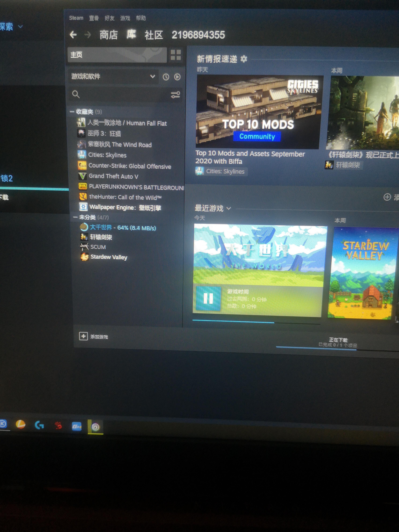The width and height of the screenshot is (399, 532).
Task: Sort library by recent activity clock icon
Action: pyautogui.click(x=166, y=77)
